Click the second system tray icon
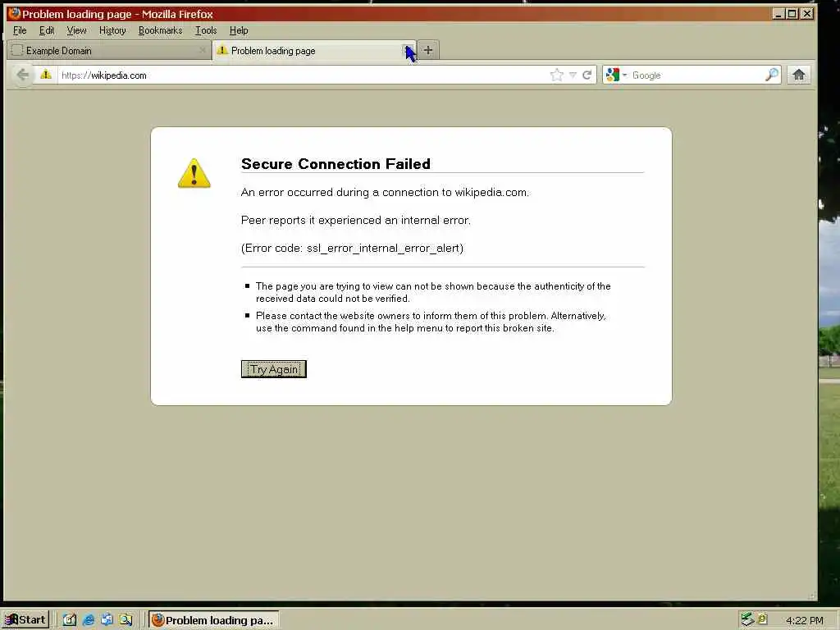The width and height of the screenshot is (840, 630). click(762, 619)
